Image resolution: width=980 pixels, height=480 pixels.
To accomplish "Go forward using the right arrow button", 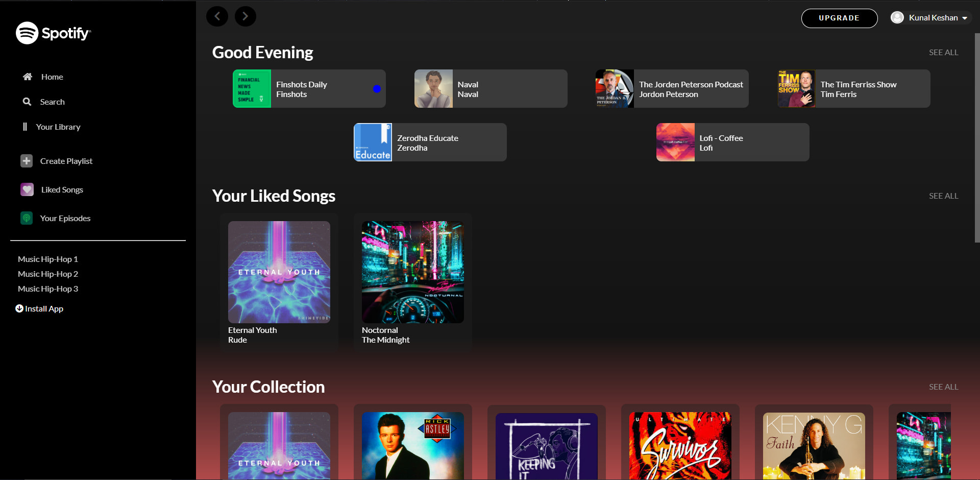I will [246, 16].
